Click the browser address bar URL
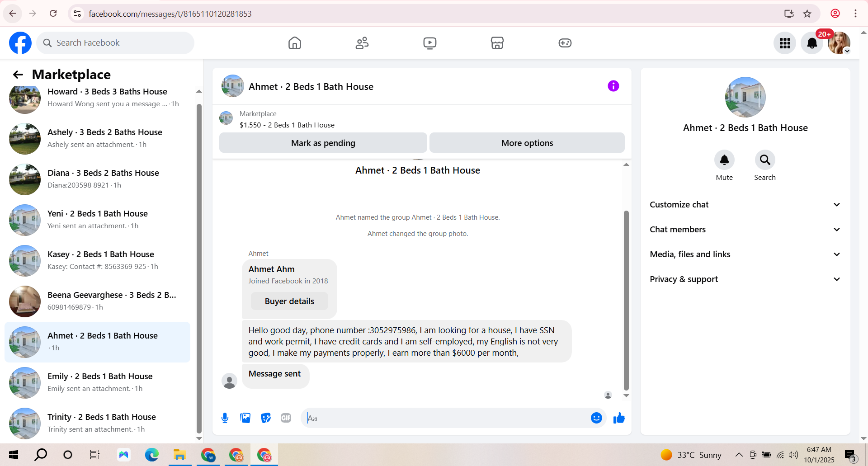Screen dimensions: 868x466 coord(170,14)
